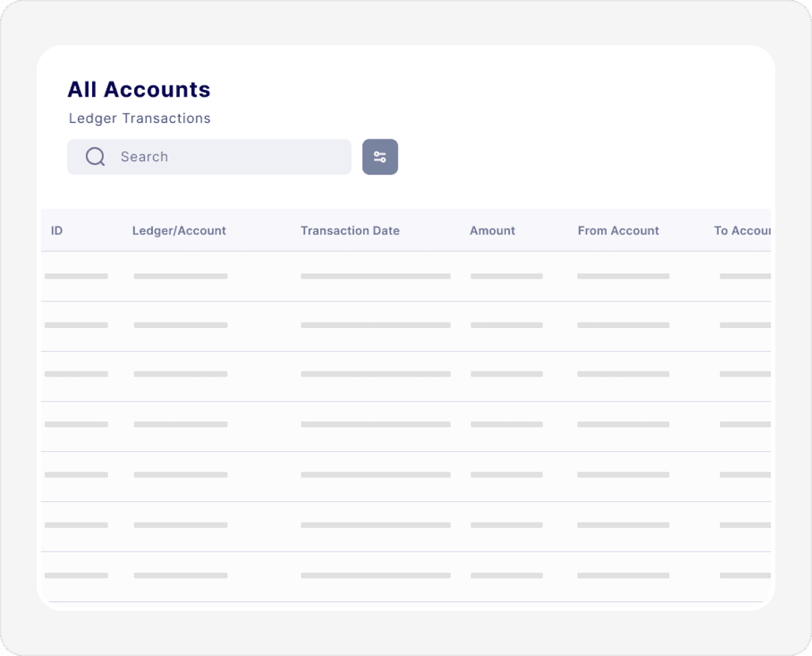Click first row's Amount placeholder cell
The height and width of the screenshot is (656, 812).
pos(506,276)
